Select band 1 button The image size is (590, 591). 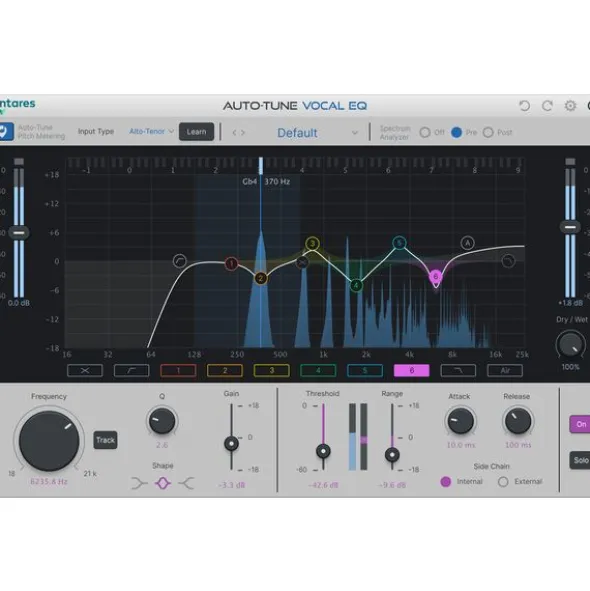pyautogui.click(x=178, y=371)
